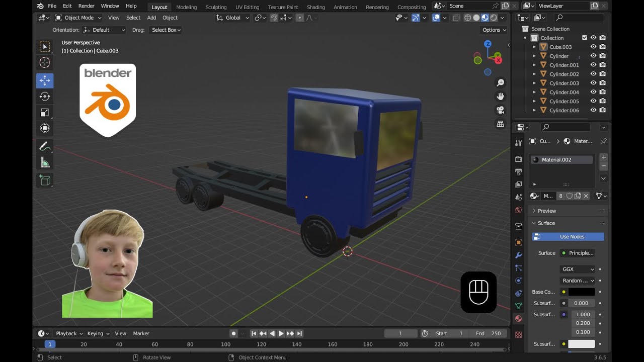Open the Material properties tab
Image resolution: width=644 pixels, height=362 pixels.
[518, 318]
